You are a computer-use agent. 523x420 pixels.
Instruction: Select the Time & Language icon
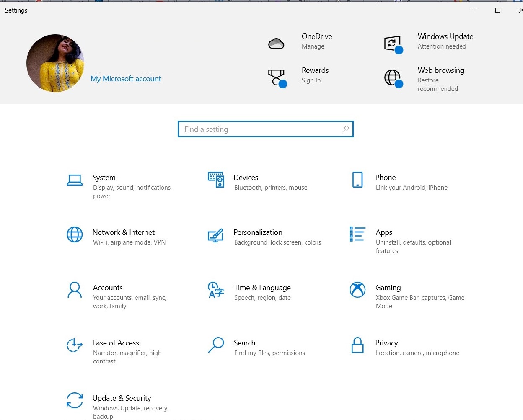216,290
